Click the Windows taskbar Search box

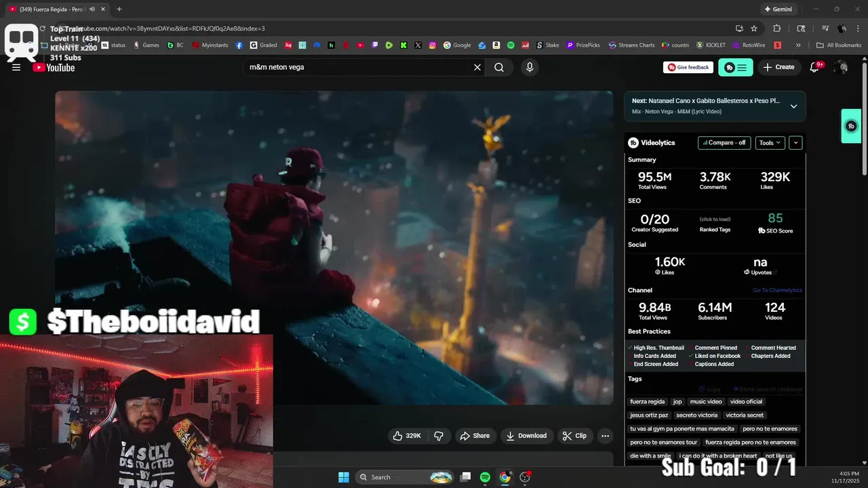(405, 477)
